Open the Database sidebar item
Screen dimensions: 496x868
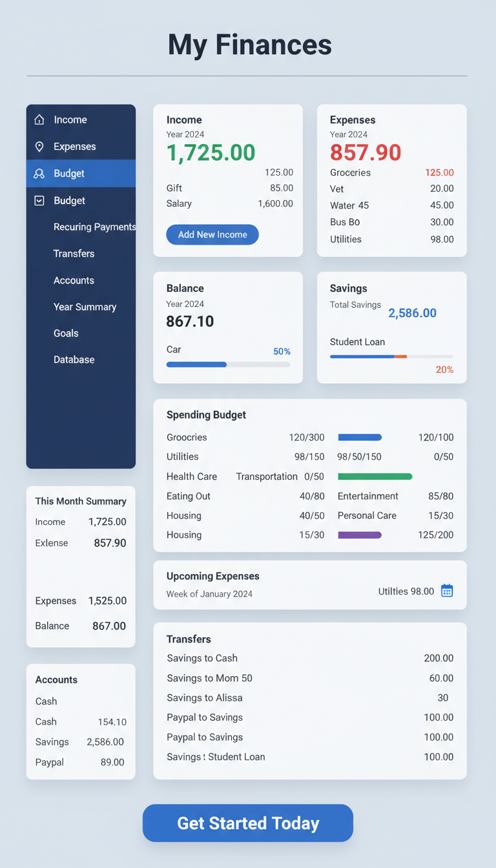point(74,360)
